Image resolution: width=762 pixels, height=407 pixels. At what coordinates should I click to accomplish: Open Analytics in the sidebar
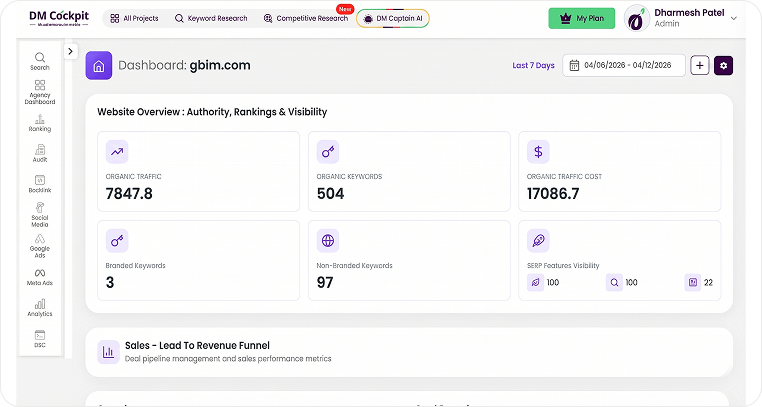(x=40, y=307)
